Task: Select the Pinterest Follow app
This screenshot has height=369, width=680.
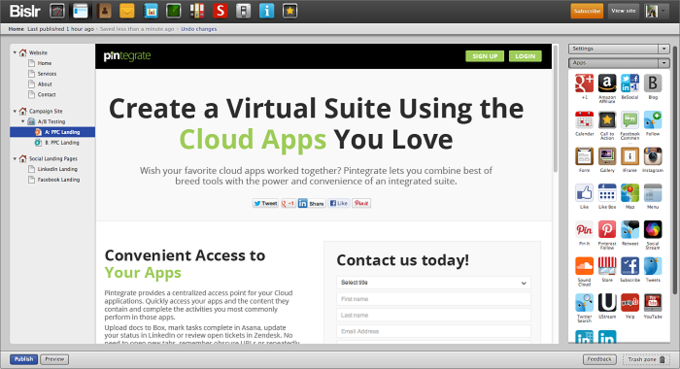Action: pos(607,230)
